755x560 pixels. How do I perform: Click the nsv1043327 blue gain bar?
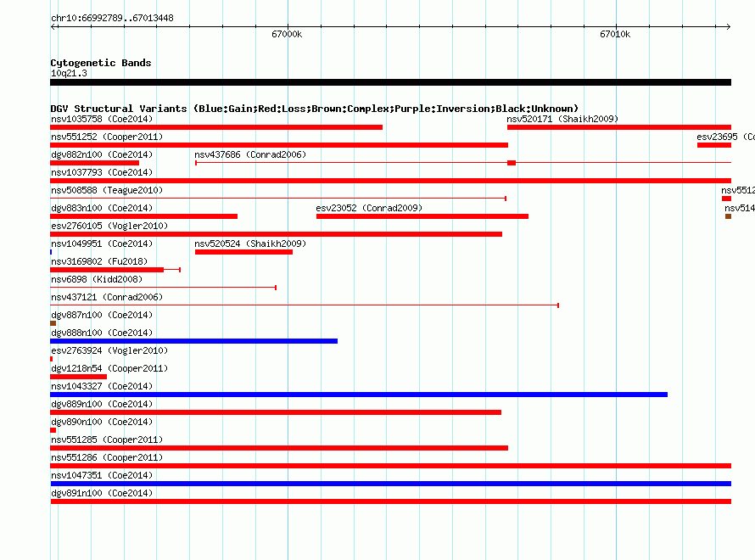pos(359,395)
